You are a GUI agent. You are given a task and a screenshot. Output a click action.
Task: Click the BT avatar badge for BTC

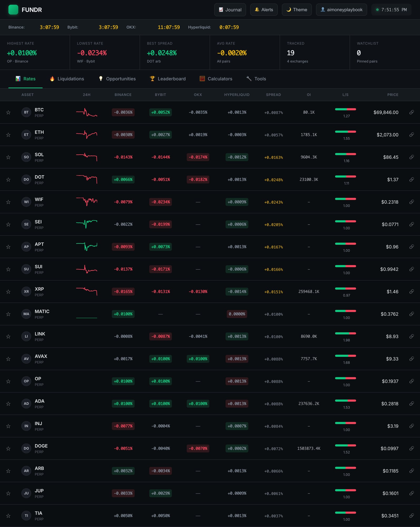[x=26, y=112]
